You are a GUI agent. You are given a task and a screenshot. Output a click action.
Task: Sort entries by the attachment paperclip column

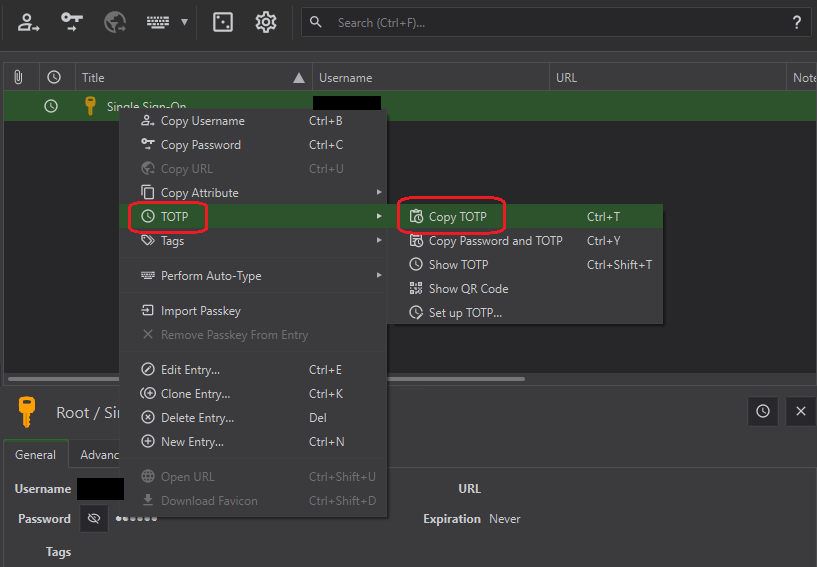18,78
